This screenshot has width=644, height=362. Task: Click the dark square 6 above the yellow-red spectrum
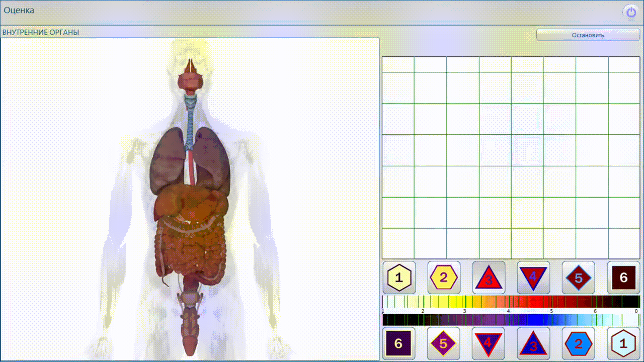[x=623, y=278]
